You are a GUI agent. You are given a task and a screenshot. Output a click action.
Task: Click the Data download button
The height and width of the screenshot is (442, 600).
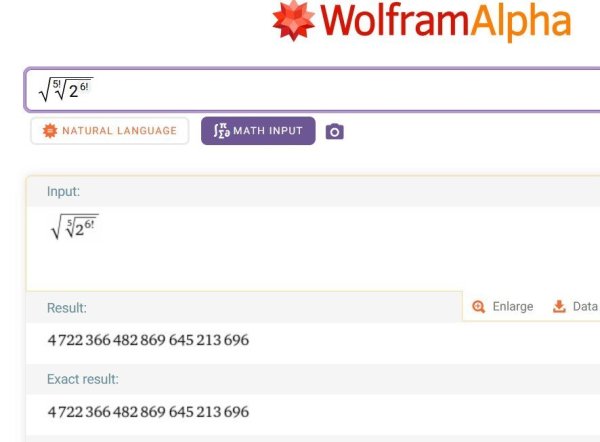point(575,307)
